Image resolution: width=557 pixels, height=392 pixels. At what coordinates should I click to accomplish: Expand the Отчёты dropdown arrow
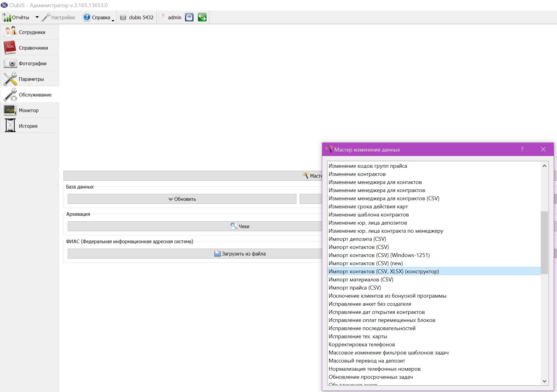(37, 17)
